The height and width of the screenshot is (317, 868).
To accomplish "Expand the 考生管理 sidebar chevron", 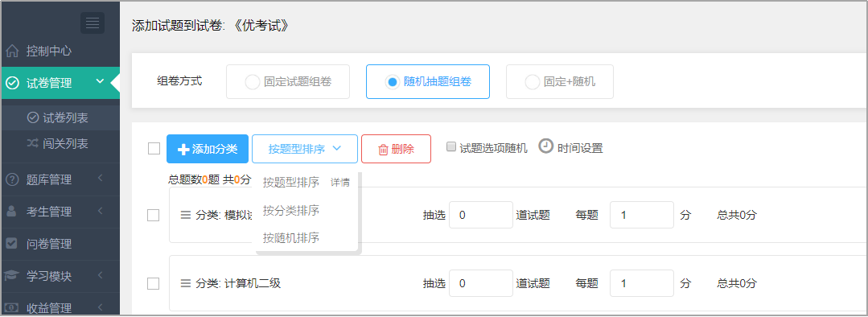I will coord(101,210).
